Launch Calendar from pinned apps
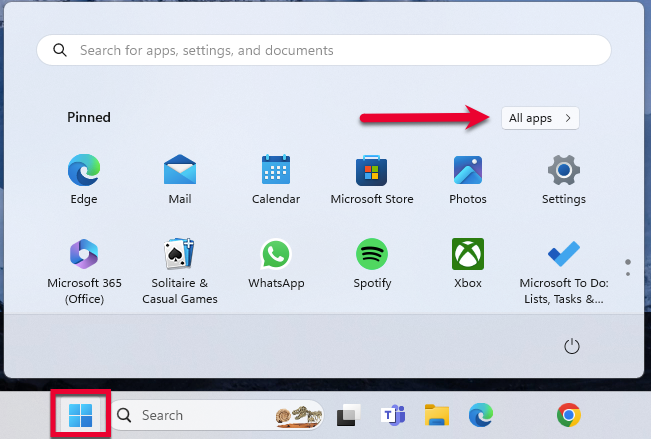 click(276, 179)
